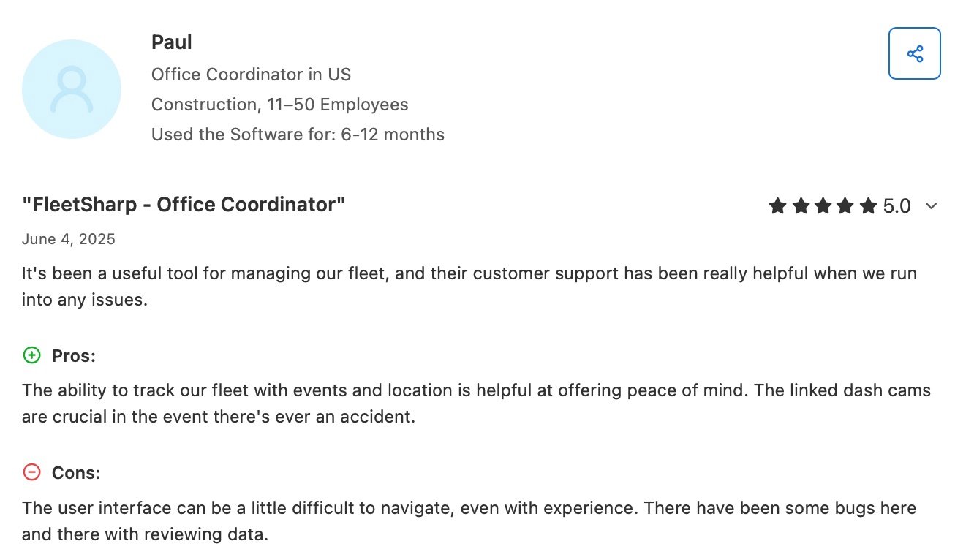Click the 5.0 rating value
The image size is (955, 560).
point(897,205)
